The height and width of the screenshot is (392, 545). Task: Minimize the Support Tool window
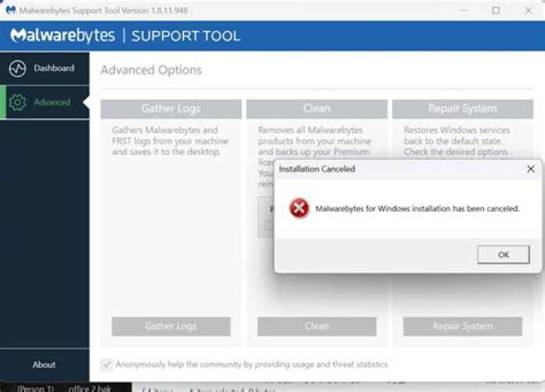[464, 11]
